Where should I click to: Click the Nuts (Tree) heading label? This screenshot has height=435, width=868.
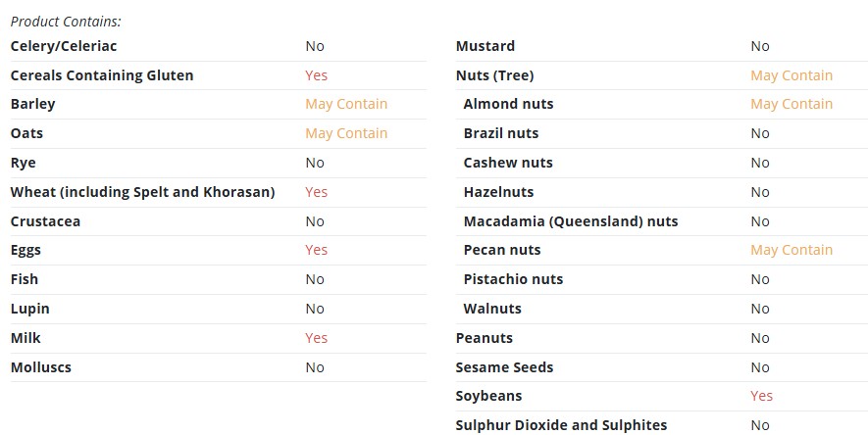click(x=495, y=75)
